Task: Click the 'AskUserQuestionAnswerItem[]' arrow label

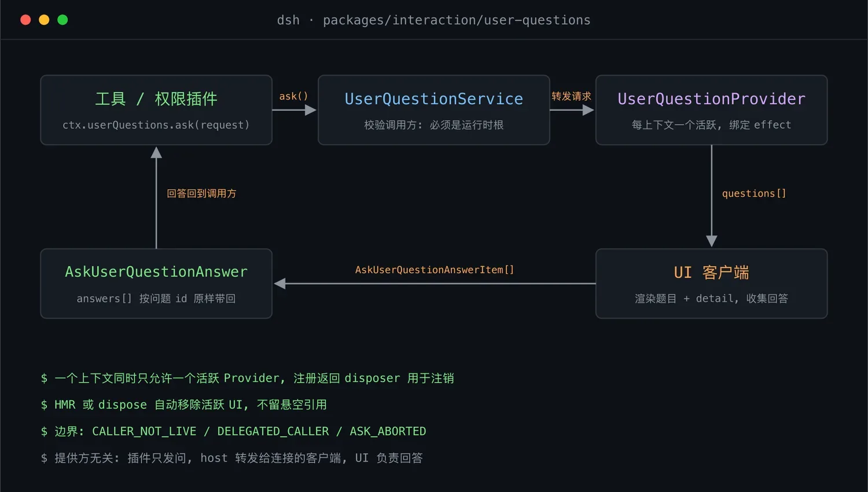Action: (435, 270)
